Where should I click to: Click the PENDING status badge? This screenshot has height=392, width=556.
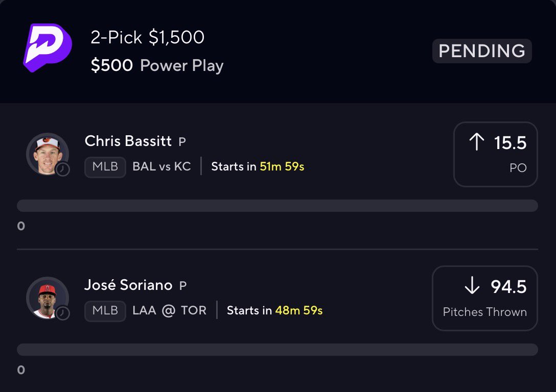click(482, 51)
